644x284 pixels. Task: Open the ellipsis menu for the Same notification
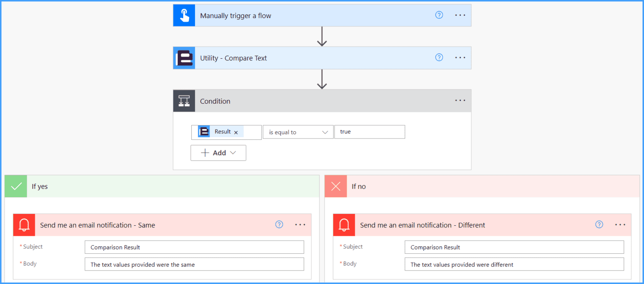tap(300, 225)
